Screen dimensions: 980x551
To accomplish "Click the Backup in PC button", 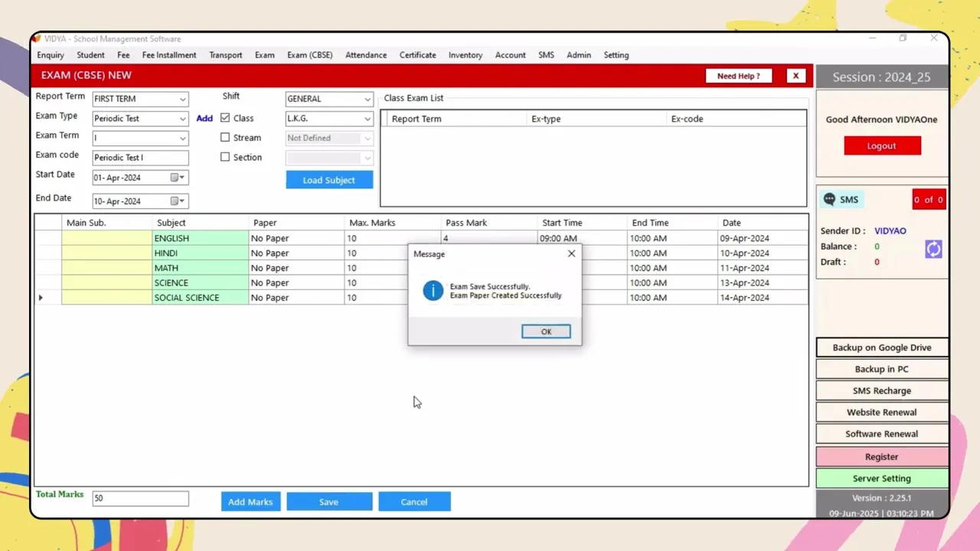I will [882, 369].
